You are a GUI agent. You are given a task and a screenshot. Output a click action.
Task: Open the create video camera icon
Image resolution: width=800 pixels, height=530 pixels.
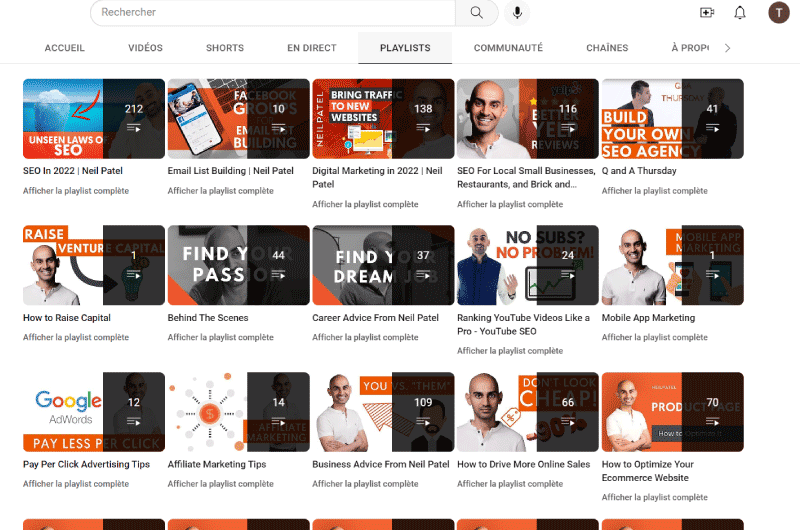tap(707, 12)
